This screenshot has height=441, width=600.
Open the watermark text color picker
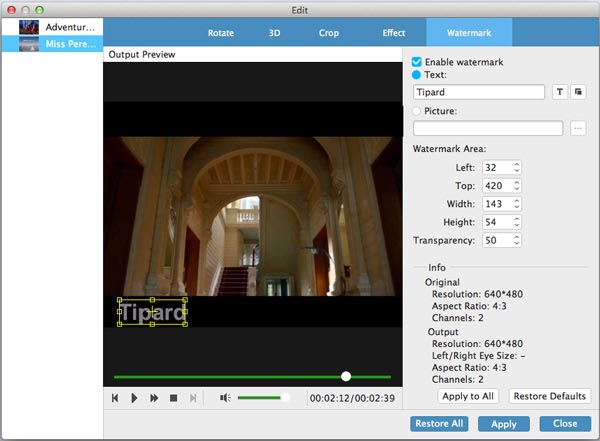pos(578,92)
